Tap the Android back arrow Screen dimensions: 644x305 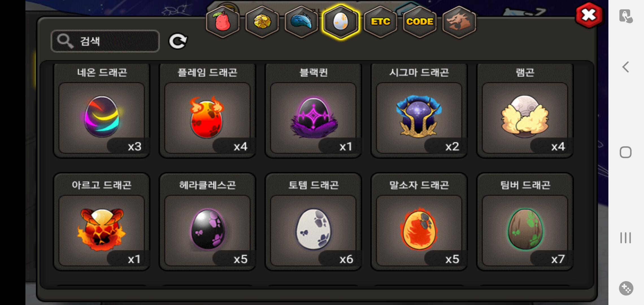click(x=626, y=67)
